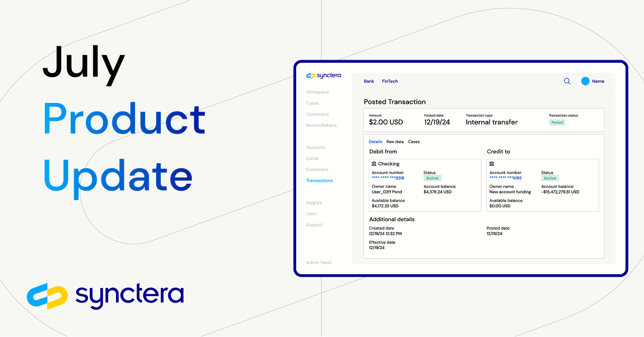644x337 pixels.
Task: Go to Support in the sidebar
Action: tap(314, 225)
